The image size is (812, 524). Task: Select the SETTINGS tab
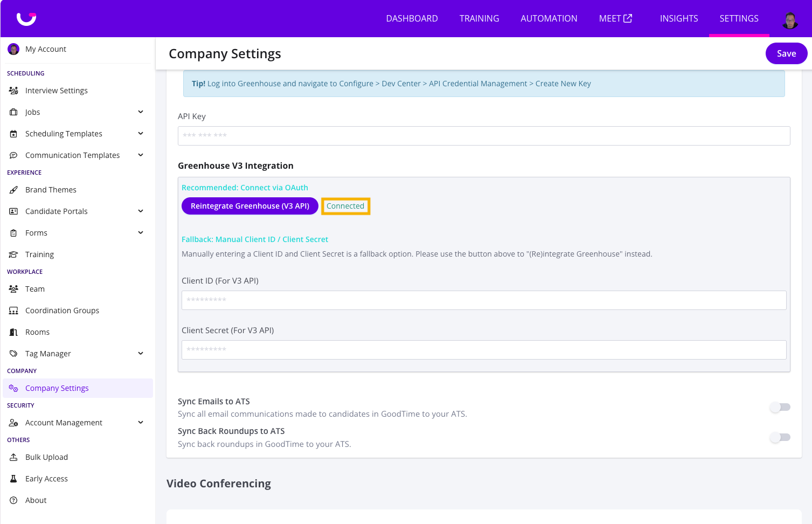coord(739,18)
